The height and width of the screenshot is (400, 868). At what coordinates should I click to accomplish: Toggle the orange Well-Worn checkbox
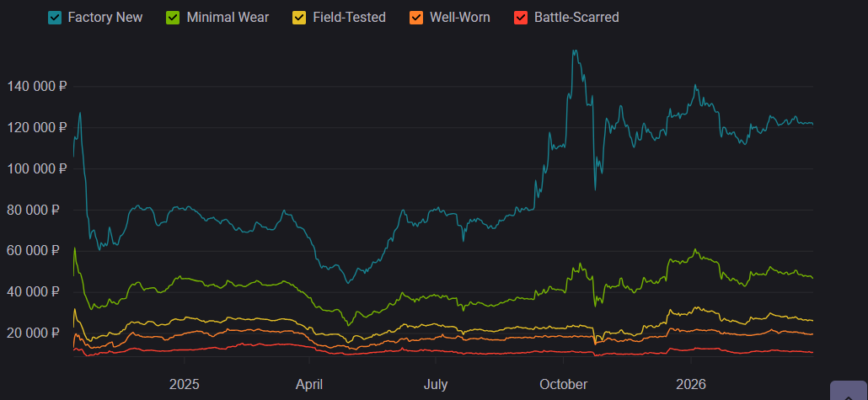click(x=416, y=17)
